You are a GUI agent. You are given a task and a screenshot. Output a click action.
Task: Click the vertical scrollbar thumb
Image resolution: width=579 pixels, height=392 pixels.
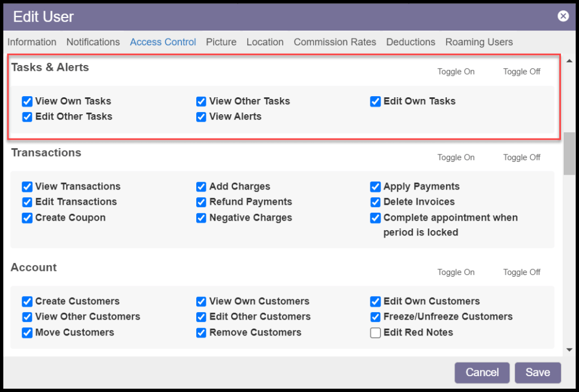[x=569, y=153]
